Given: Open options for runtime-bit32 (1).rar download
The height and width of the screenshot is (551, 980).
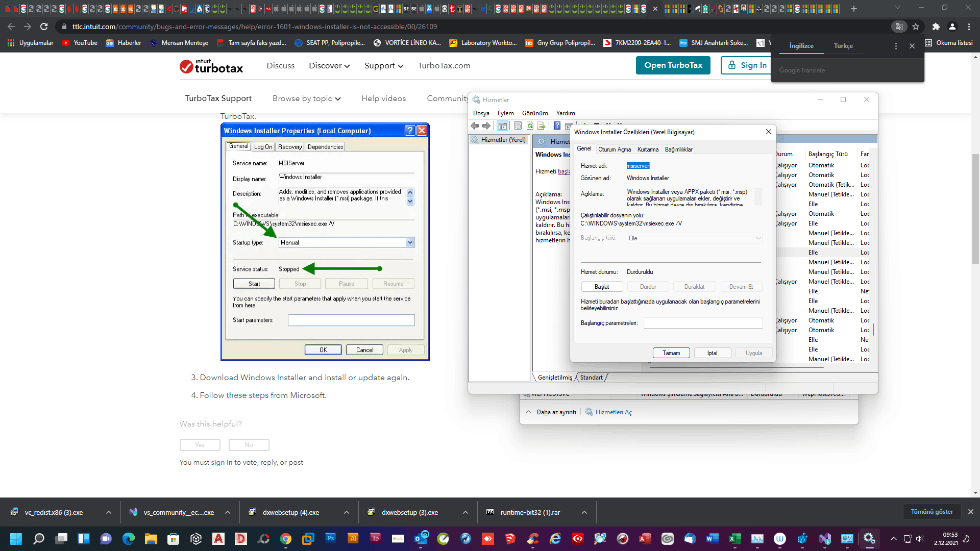Looking at the screenshot, I should (584, 512).
